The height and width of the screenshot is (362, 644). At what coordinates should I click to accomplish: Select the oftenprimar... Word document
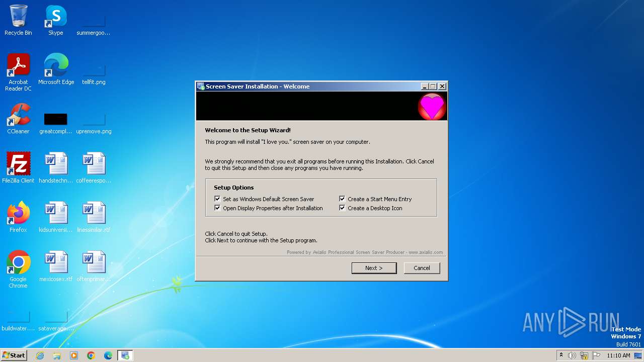coord(94,266)
